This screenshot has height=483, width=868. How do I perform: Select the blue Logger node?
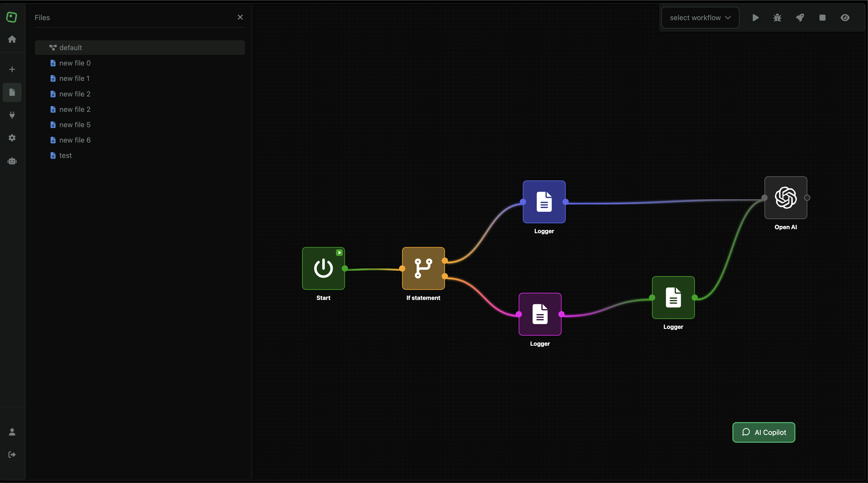[544, 202]
